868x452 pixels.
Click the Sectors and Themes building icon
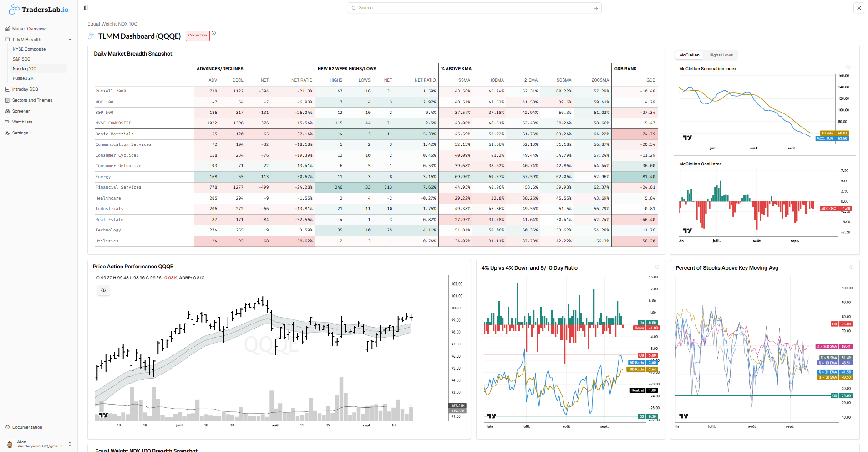click(x=7, y=100)
